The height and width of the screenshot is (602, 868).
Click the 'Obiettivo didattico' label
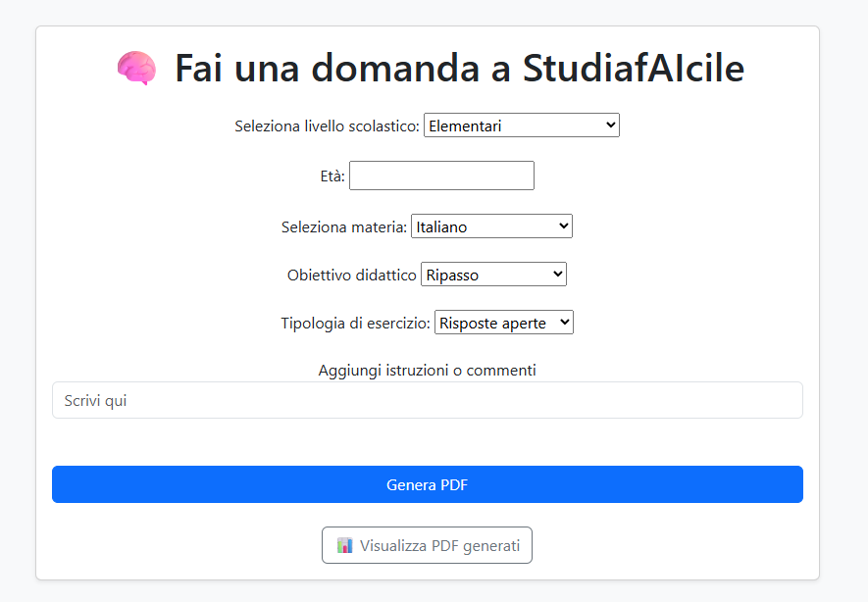pyautogui.click(x=351, y=276)
